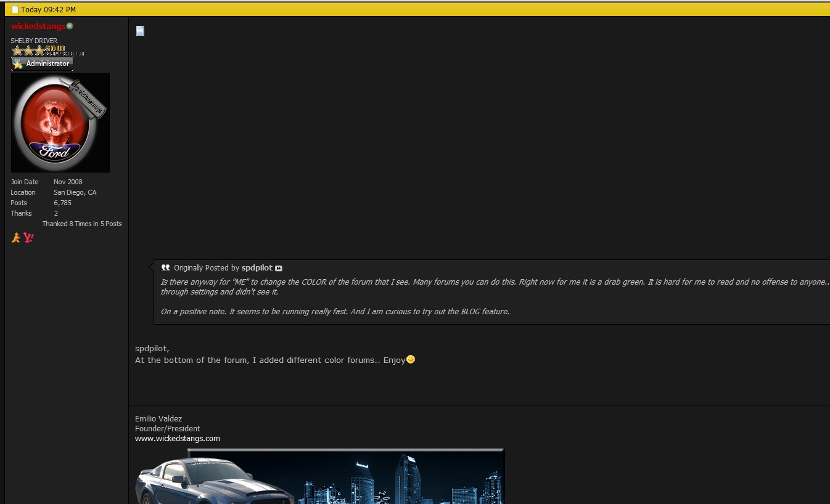Click the Today 09:42 PM timestamp

point(49,10)
